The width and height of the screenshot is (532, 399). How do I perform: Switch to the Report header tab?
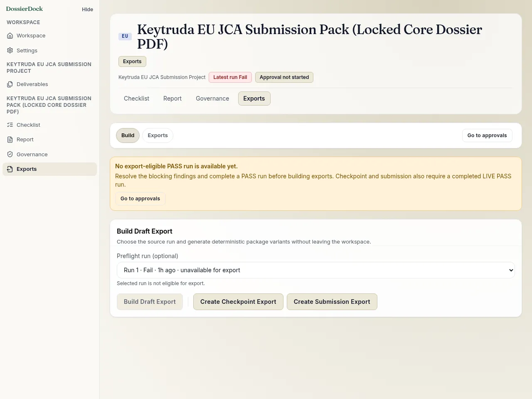tap(172, 99)
